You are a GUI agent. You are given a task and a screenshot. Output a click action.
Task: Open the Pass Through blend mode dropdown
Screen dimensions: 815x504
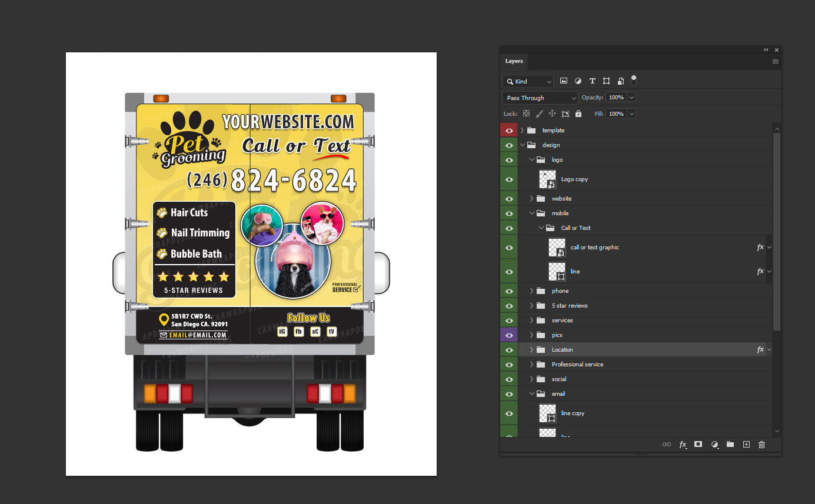click(x=540, y=98)
